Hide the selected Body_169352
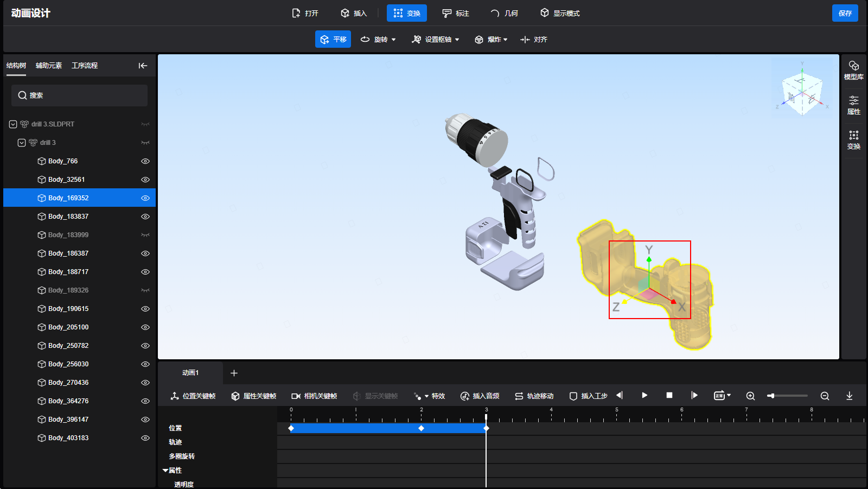Image resolution: width=868 pixels, height=489 pixels. 145,198
